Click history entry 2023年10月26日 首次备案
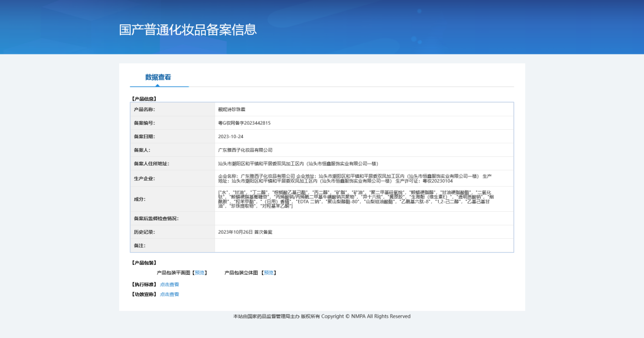Viewport: 644px width, 338px height. (x=245, y=232)
